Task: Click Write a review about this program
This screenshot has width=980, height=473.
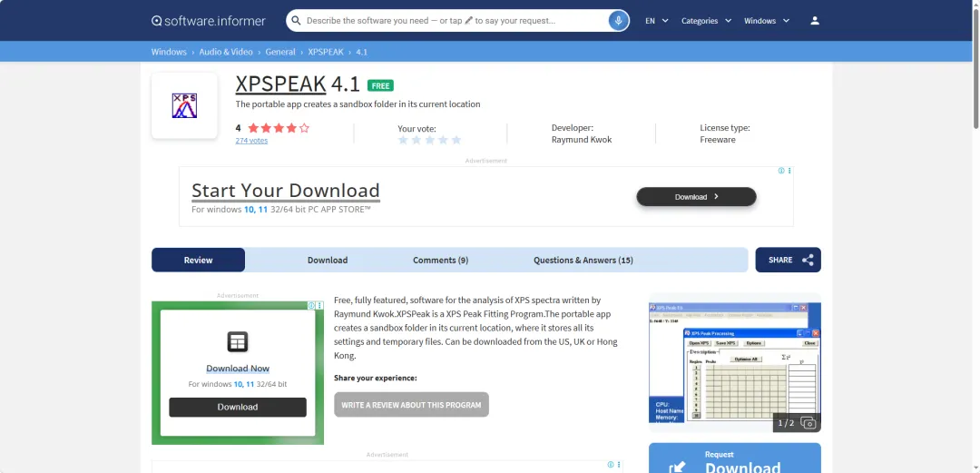Action: point(411,405)
